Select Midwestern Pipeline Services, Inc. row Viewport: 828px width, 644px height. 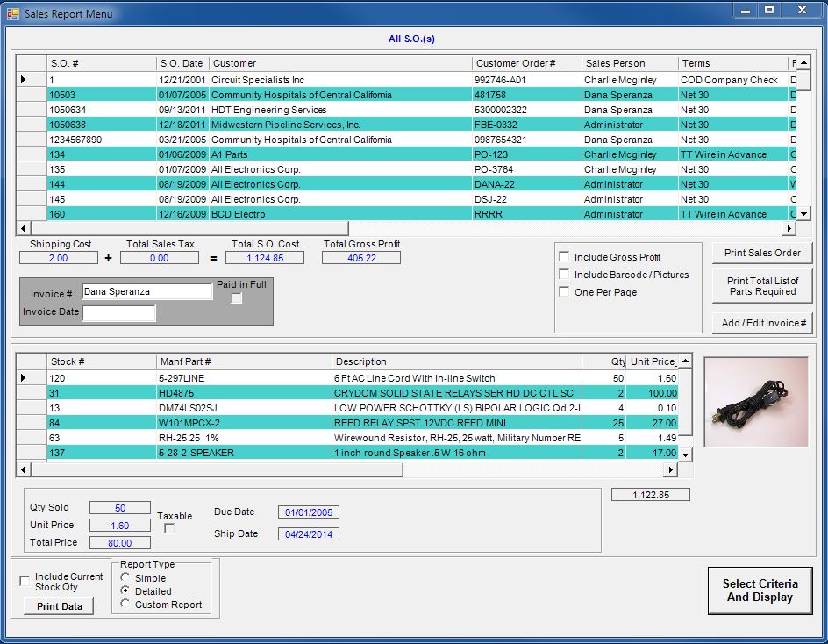(406, 125)
